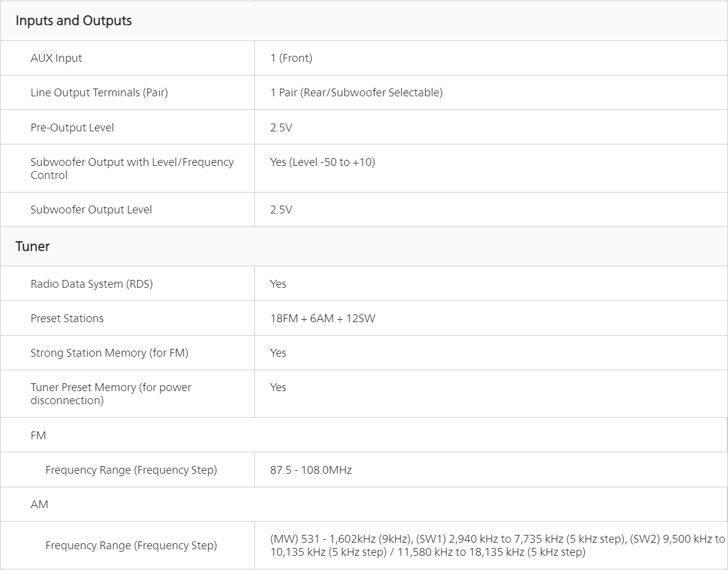Viewport: 728px width, 570px height.
Task: Click the '1 (Front)' AUX value
Action: (x=291, y=58)
